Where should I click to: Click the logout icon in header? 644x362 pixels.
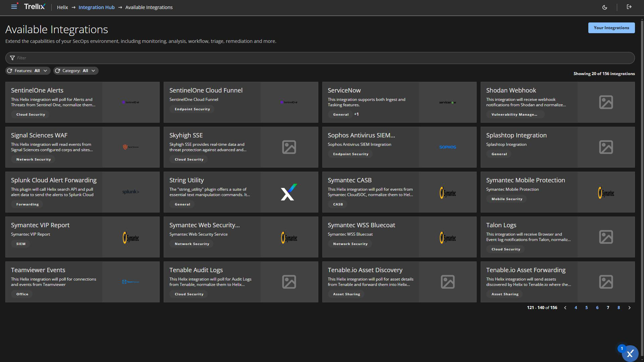pyautogui.click(x=629, y=7)
